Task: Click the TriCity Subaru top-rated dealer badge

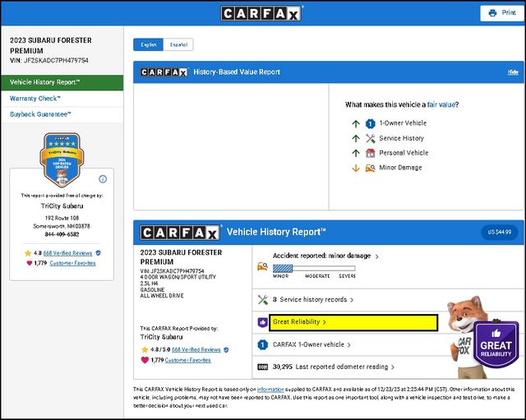Action: [61, 159]
